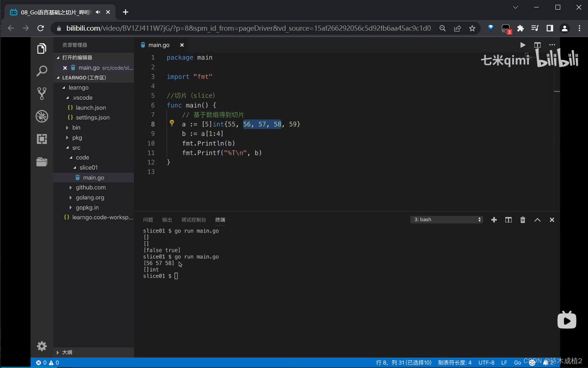
Task: Close the terminal panel
Action: pyautogui.click(x=552, y=220)
